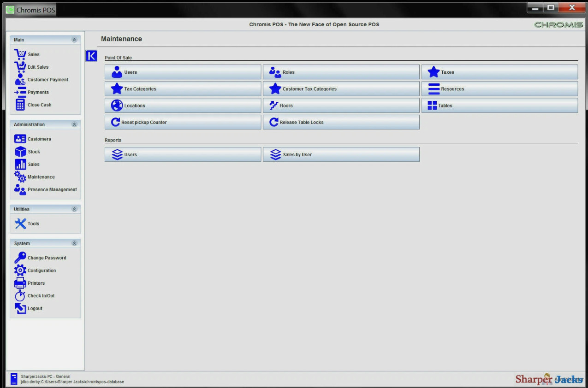This screenshot has height=388, width=588.
Task: Open Customer Payment icon
Action: click(20, 80)
